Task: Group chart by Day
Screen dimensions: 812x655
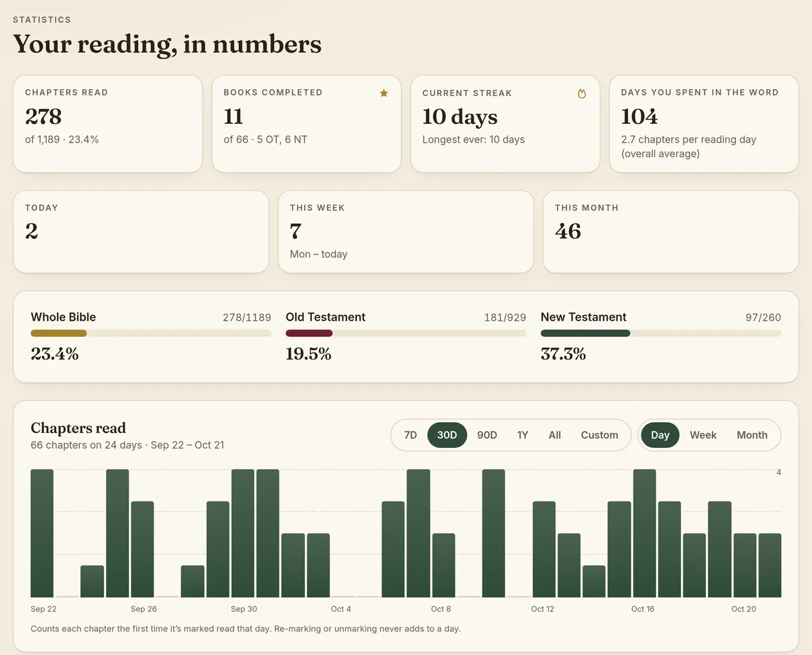Action: (660, 435)
